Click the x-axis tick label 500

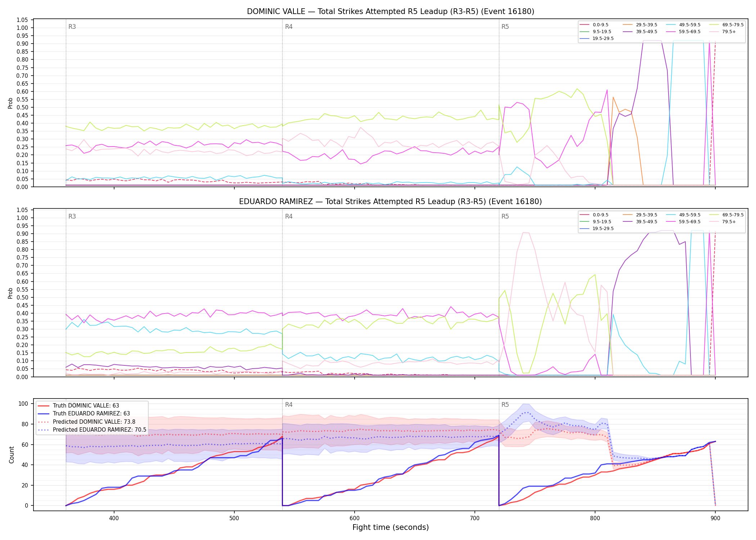coord(234,518)
